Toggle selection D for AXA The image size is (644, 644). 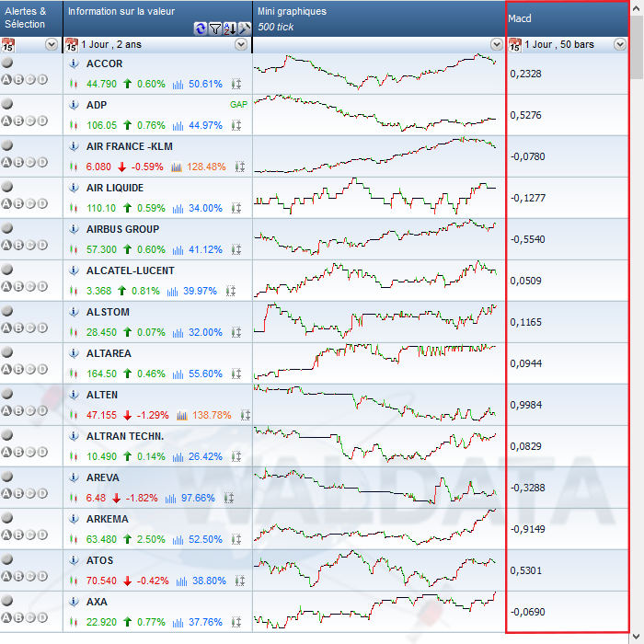point(42,617)
